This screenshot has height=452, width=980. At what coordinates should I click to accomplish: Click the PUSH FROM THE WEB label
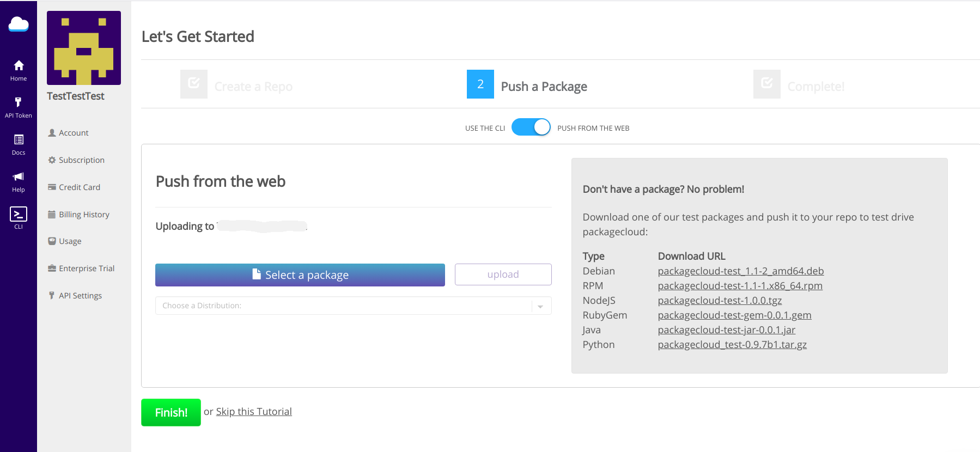click(x=593, y=129)
